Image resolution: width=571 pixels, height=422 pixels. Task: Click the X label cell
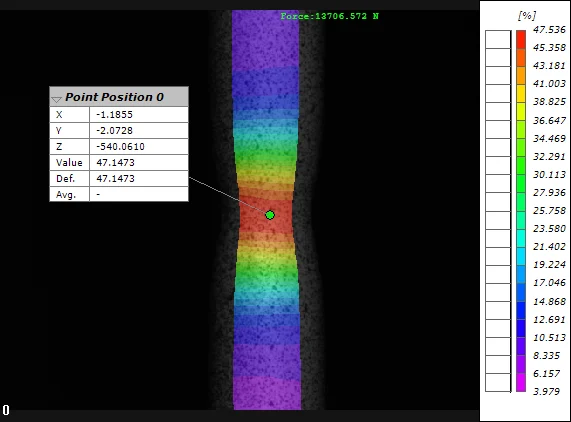coord(70,115)
